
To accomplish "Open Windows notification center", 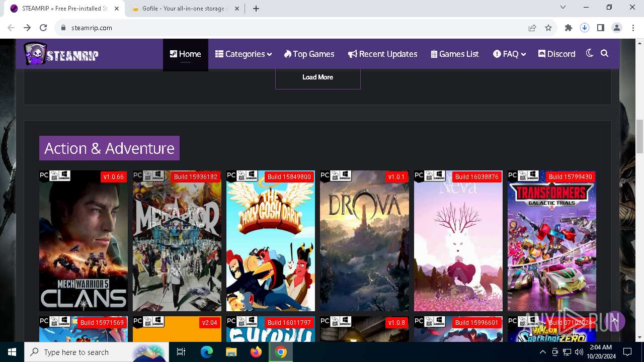I will point(627,352).
